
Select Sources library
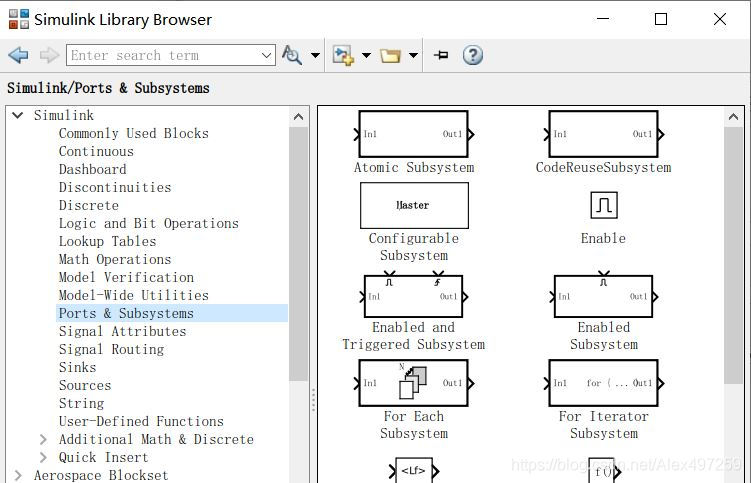click(85, 386)
